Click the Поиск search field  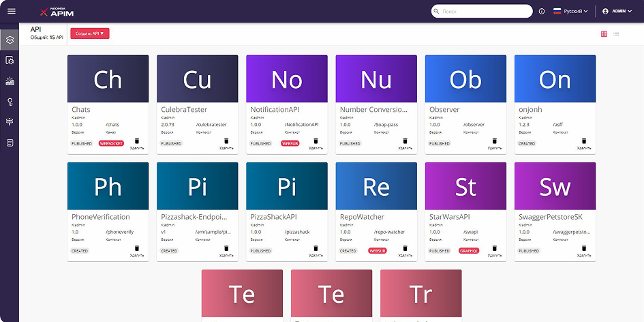click(482, 11)
